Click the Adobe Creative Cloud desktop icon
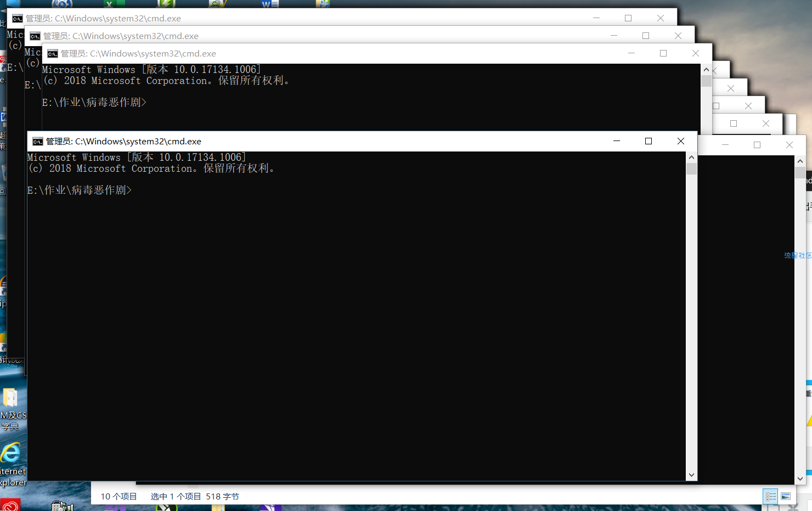The height and width of the screenshot is (511, 812). [x=10, y=505]
